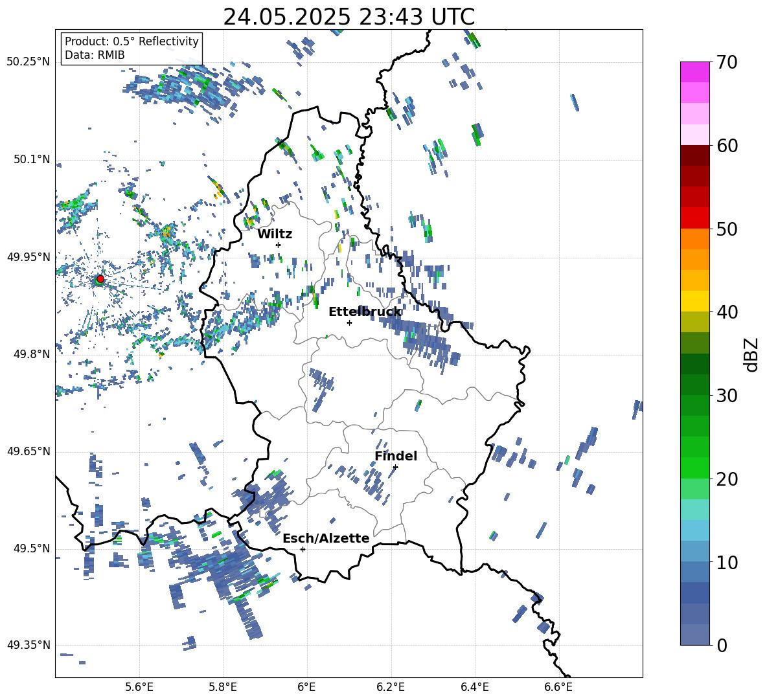The height and width of the screenshot is (700, 767).
Task: Click the colorbar tick label 50
Action: coord(726,229)
